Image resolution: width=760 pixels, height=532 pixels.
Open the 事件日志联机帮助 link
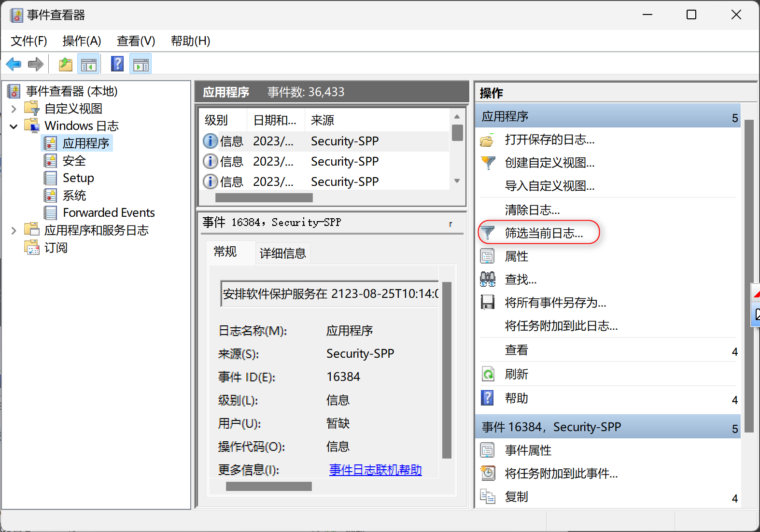[x=376, y=470]
